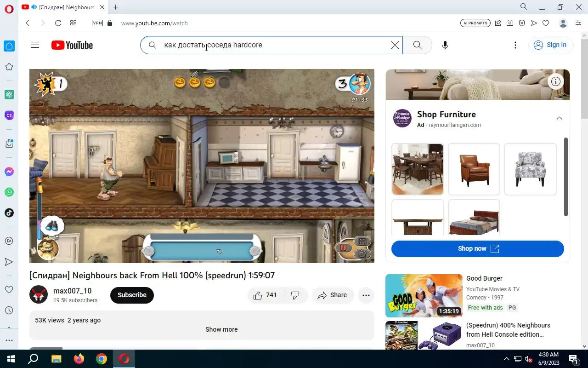The image size is (588, 368).
Task: Submit YouTube search with magnifier button
Action: point(417,45)
